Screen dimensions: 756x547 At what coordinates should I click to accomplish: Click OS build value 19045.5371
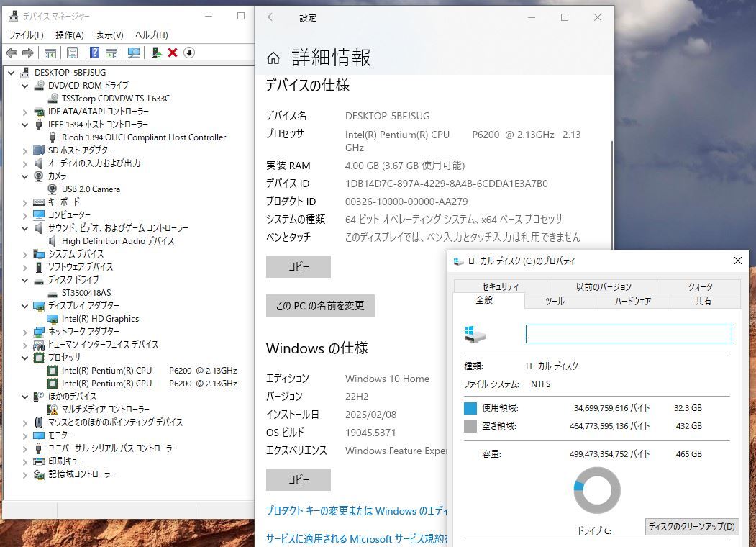pyautogui.click(x=370, y=433)
